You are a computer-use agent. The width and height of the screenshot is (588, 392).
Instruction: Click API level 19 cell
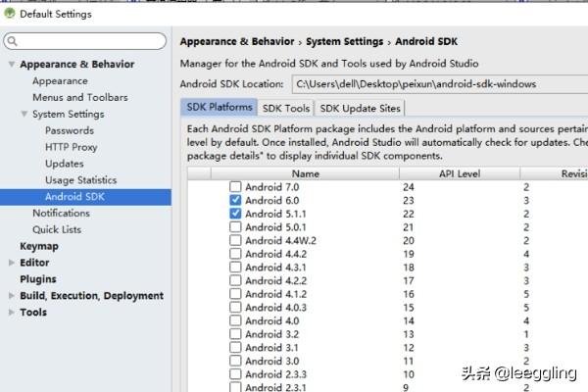click(x=409, y=254)
